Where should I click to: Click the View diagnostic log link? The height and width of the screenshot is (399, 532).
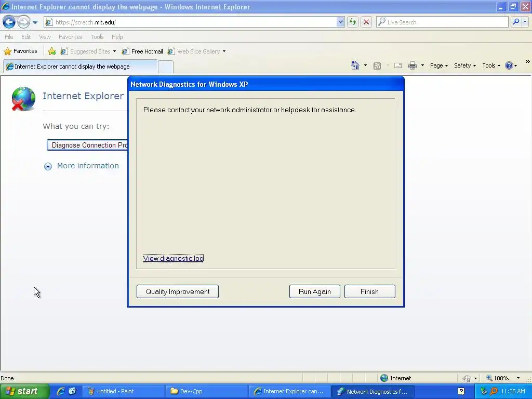(174, 259)
